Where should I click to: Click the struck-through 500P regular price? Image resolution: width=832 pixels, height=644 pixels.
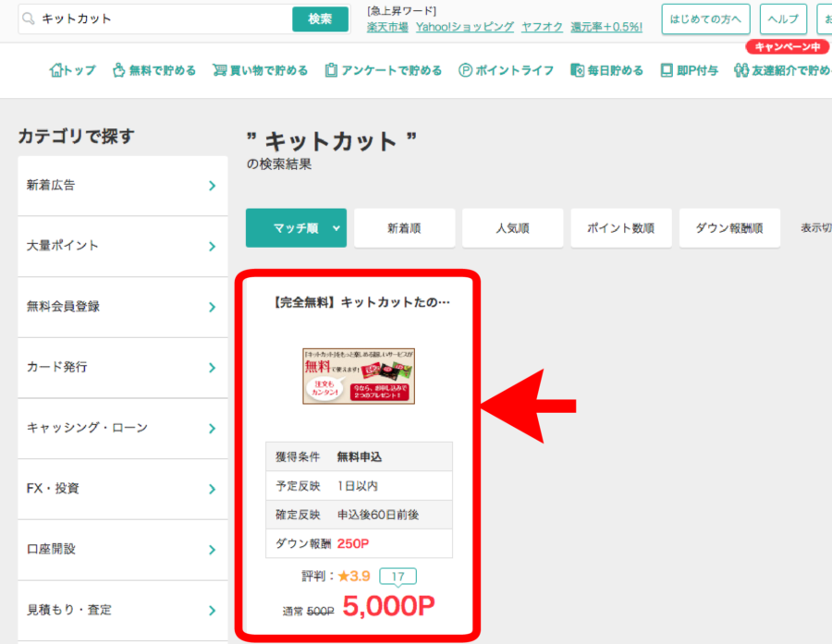tap(321, 612)
